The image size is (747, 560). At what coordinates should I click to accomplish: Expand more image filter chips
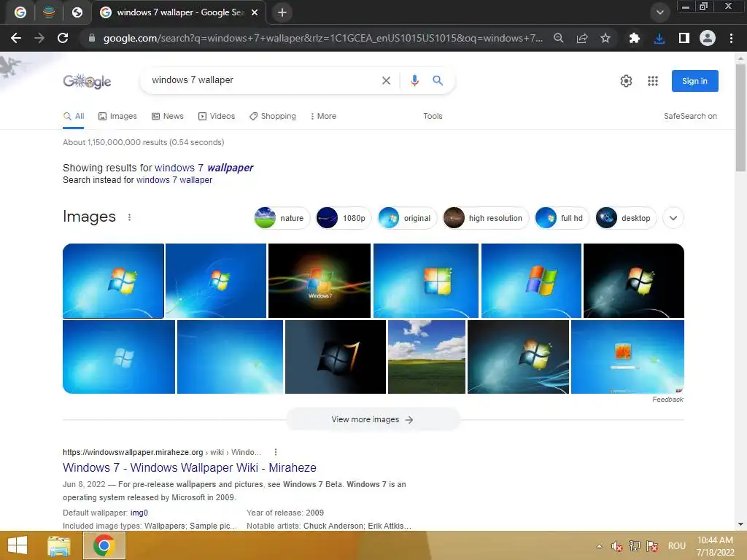(673, 218)
